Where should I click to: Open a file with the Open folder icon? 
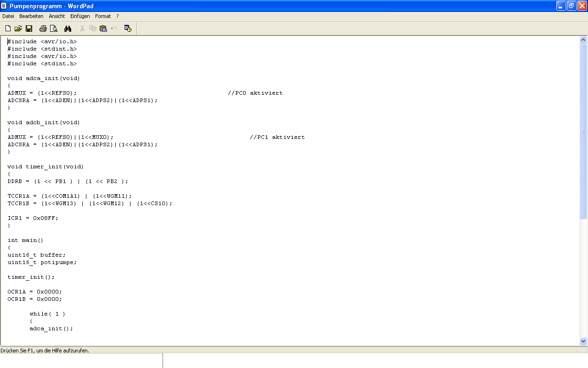[18, 29]
